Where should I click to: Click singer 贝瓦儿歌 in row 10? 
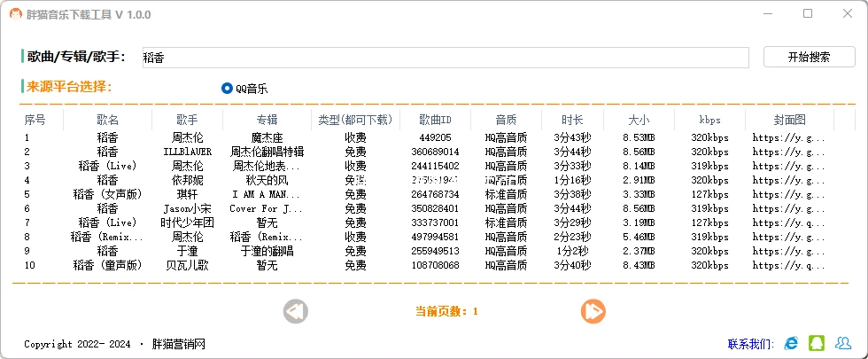pos(187,266)
